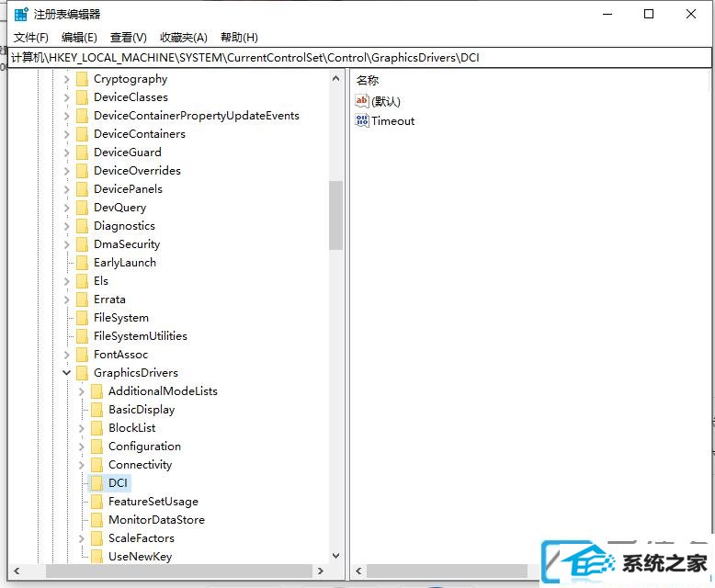Image resolution: width=715 pixels, height=588 pixels.
Task: Expand the DeviceContainerPropertyUpdateEvents key
Action: (66, 117)
